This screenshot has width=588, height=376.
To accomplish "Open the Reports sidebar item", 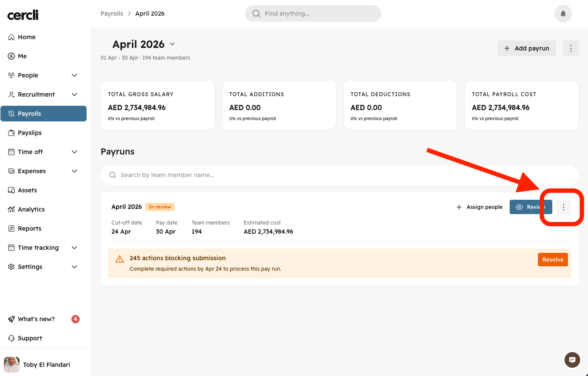I will pos(29,228).
